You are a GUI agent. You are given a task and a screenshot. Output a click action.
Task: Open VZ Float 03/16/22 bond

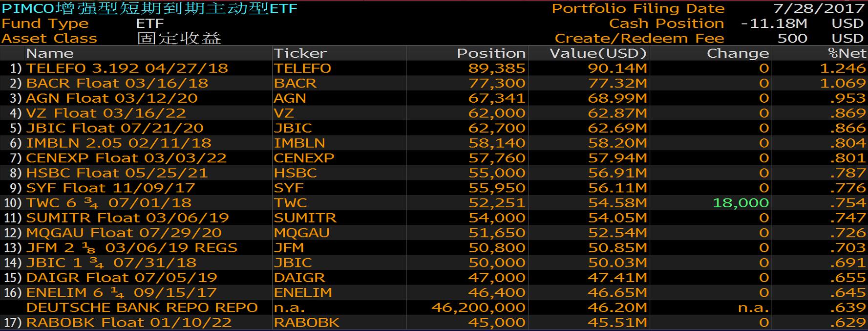(x=106, y=113)
